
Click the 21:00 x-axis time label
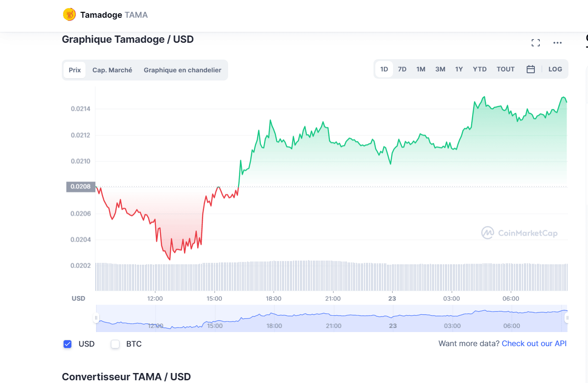pyautogui.click(x=333, y=298)
